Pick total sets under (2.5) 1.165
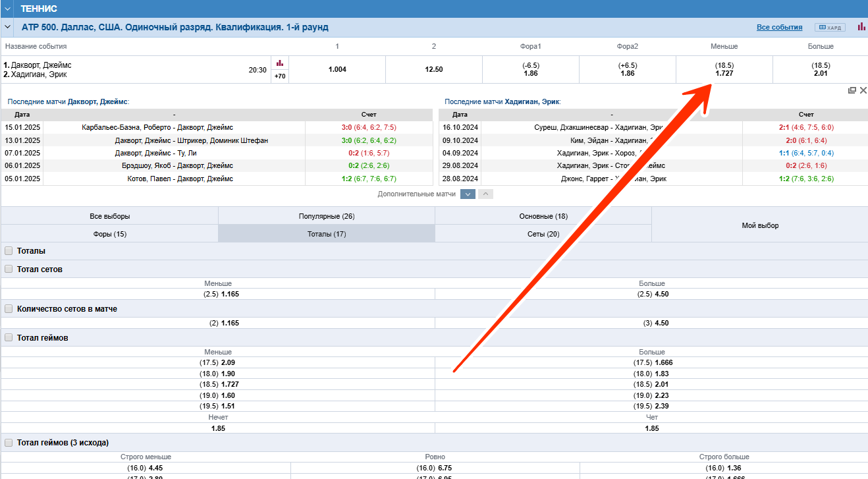Viewport: 868px width, 479px height. click(218, 294)
